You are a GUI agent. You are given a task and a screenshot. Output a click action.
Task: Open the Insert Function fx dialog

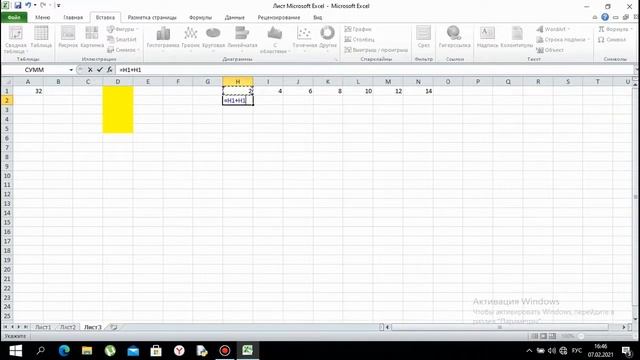click(x=109, y=70)
